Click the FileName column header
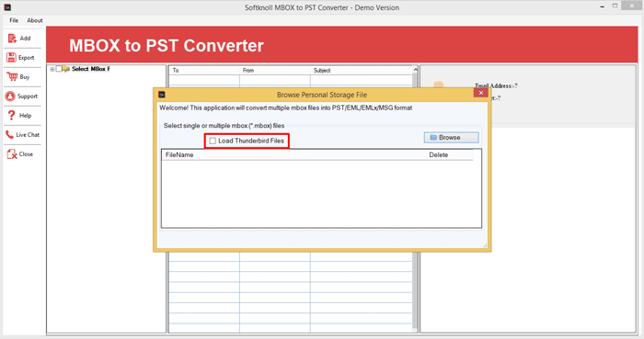 point(293,155)
